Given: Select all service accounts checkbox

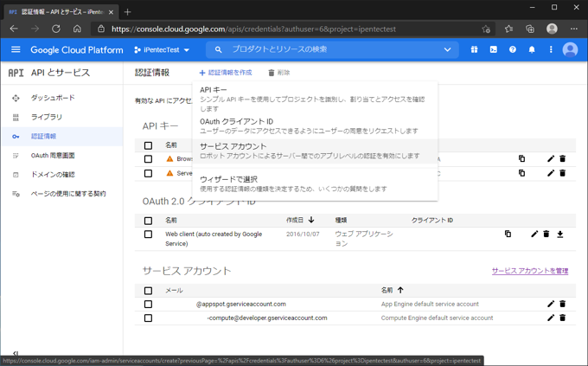Looking at the screenshot, I should (148, 290).
